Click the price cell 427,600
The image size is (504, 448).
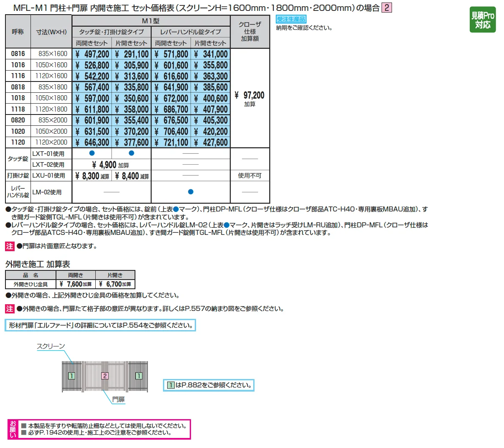pos(211,143)
